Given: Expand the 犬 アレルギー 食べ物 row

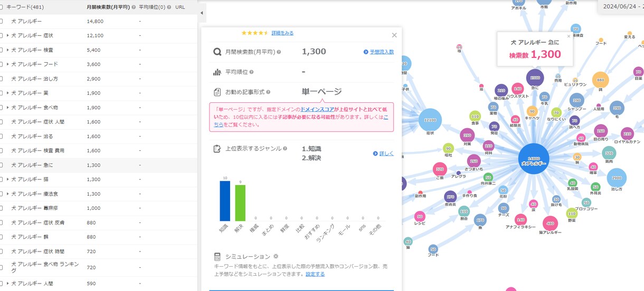Looking at the screenshot, I should point(8,108).
